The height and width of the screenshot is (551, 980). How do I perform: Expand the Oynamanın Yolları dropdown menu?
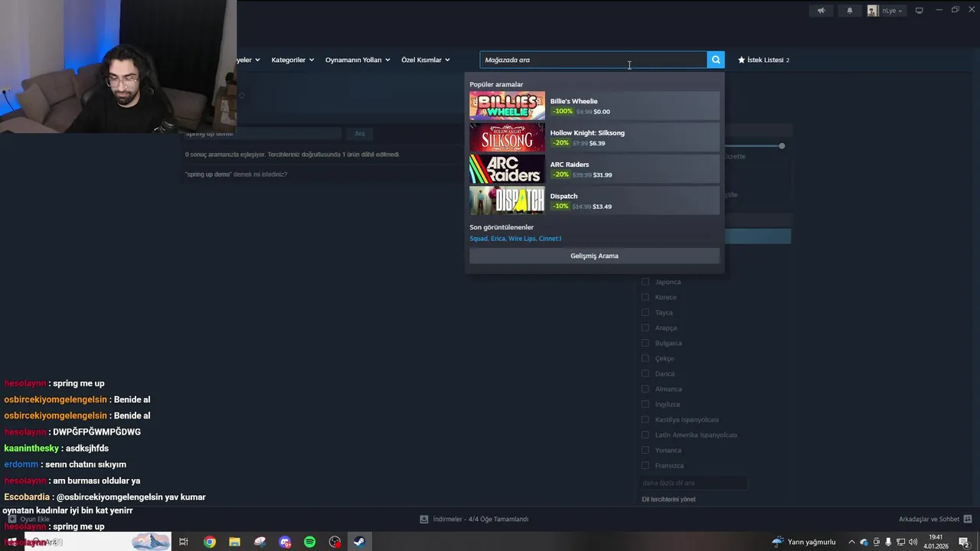tap(358, 60)
